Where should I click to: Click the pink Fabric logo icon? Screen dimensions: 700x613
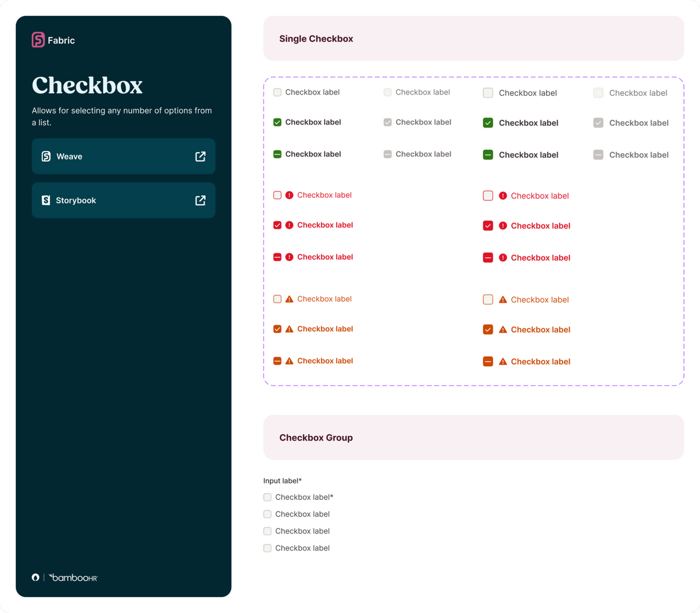37,40
